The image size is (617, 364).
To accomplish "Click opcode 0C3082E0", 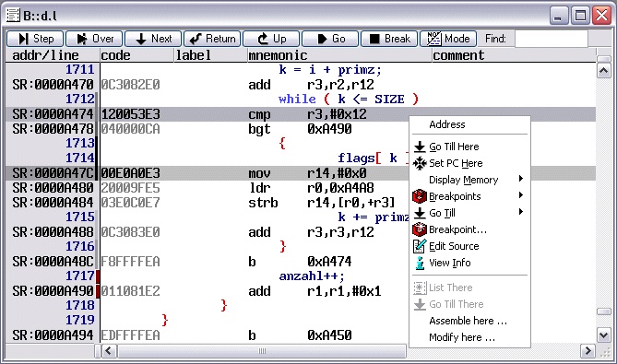I will pos(130,85).
